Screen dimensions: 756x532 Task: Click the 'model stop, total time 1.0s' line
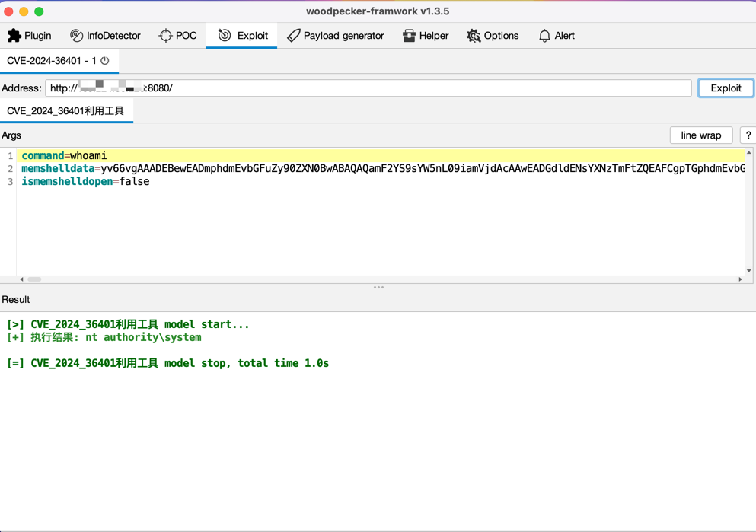pos(167,363)
